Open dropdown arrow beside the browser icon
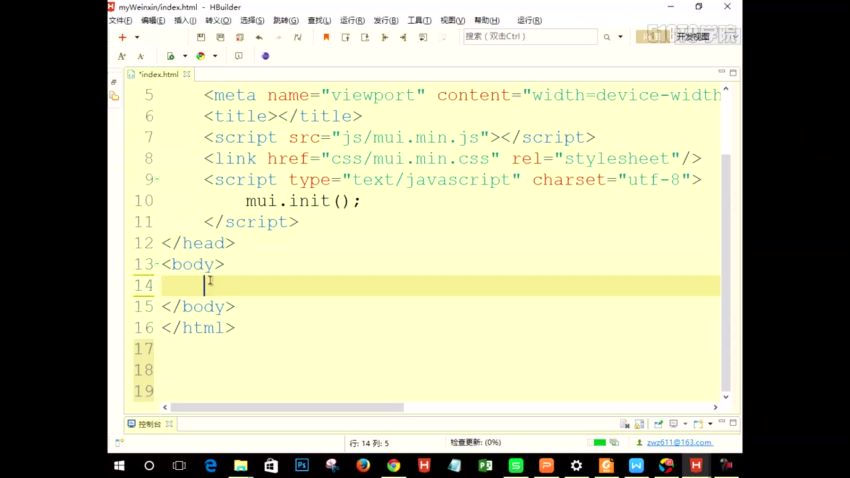Image resolution: width=850 pixels, height=478 pixels. (x=213, y=56)
